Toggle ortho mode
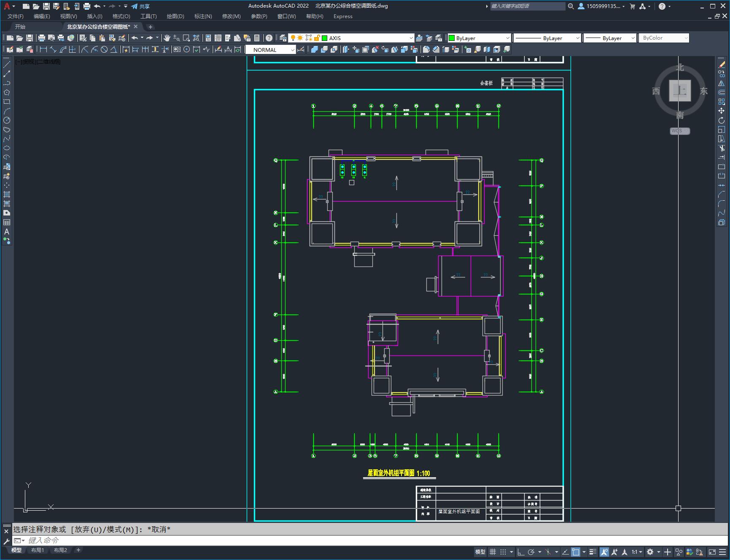The height and width of the screenshot is (560, 730). click(521, 552)
